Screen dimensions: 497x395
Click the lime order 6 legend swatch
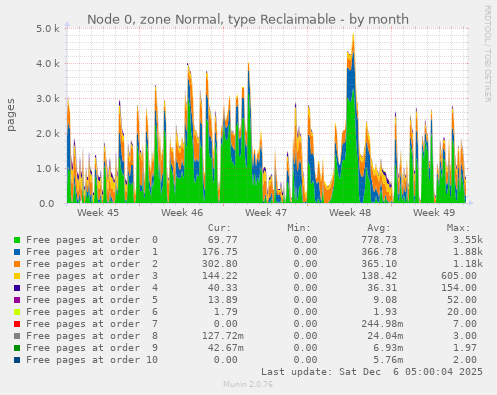17,312
